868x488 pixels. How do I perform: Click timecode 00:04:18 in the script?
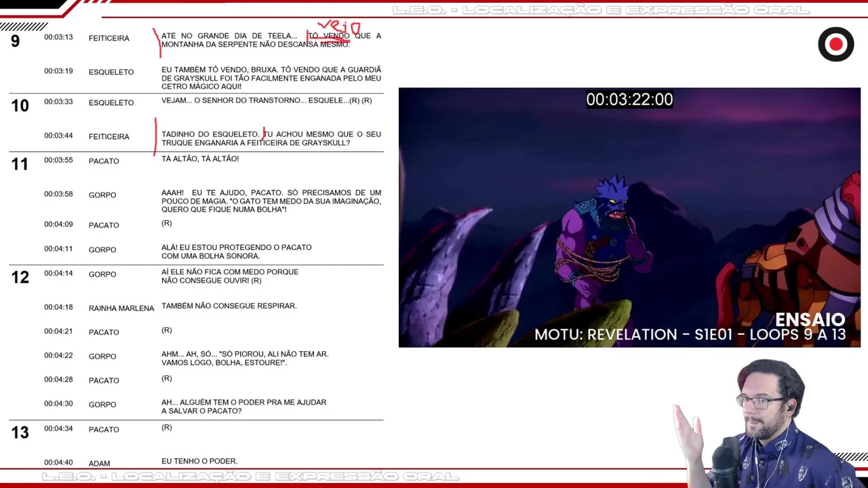(x=58, y=307)
